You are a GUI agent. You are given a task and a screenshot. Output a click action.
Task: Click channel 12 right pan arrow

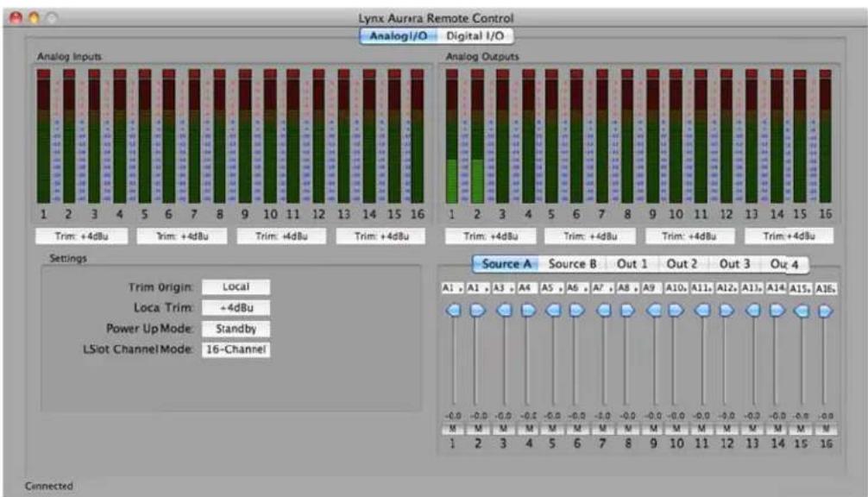point(726,311)
